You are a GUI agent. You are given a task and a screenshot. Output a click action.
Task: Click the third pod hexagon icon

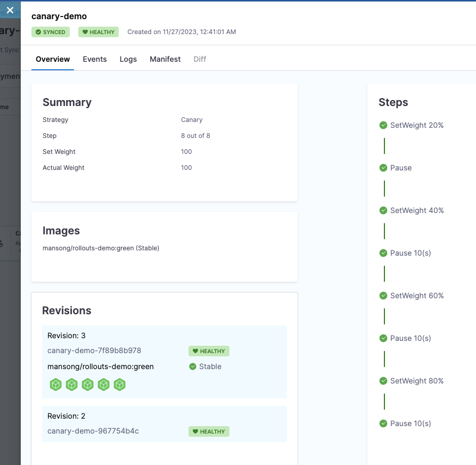pos(88,385)
